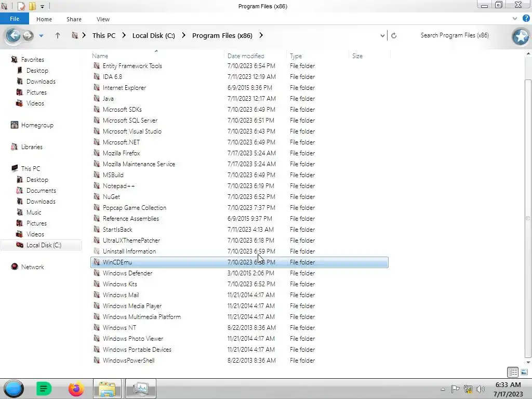Viewport: 532px width, 399px height.
Task: Open recent locations dropdown arrow
Action: pyautogui.click(x=41, y=36)
